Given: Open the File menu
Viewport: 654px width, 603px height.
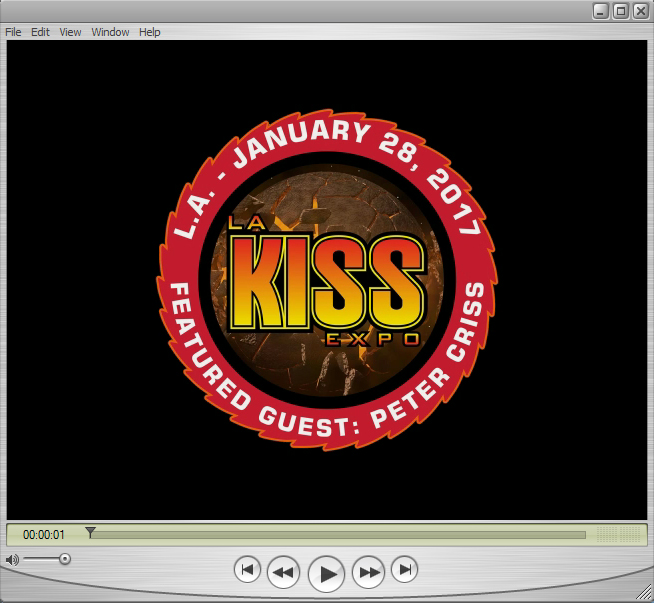Looking at the screenshot, I should point(13,32).
